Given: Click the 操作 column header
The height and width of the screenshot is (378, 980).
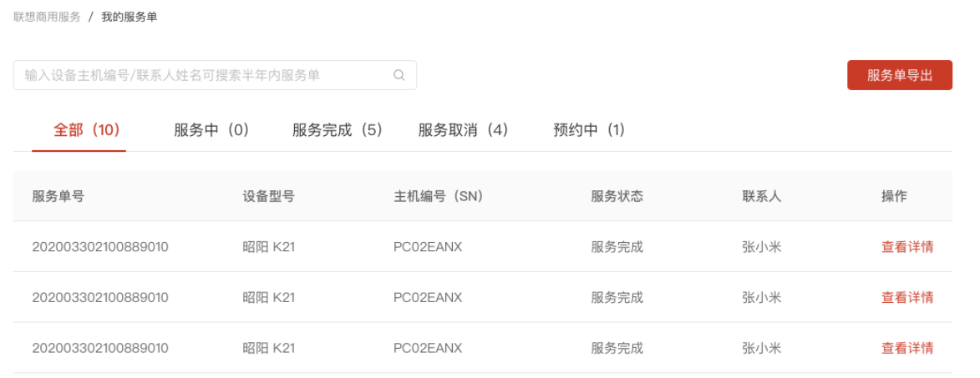Looking at the screenshot, I should [x=894, y=197].
